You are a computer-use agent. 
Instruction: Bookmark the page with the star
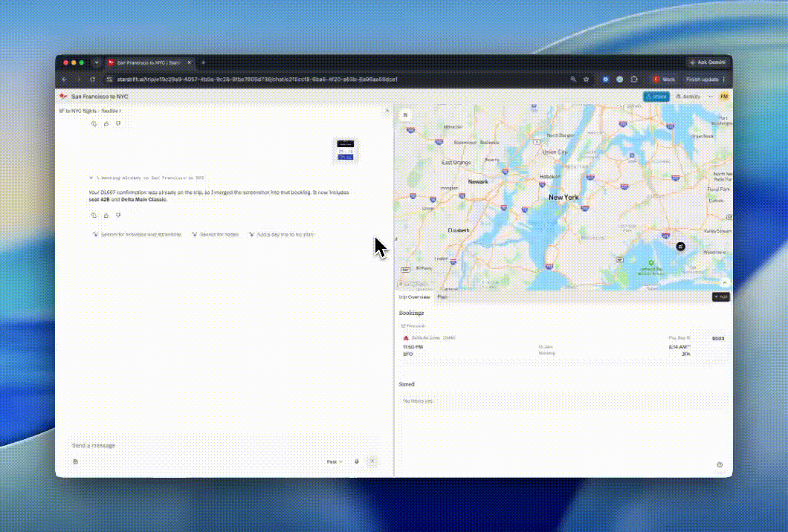coord(586,80)
